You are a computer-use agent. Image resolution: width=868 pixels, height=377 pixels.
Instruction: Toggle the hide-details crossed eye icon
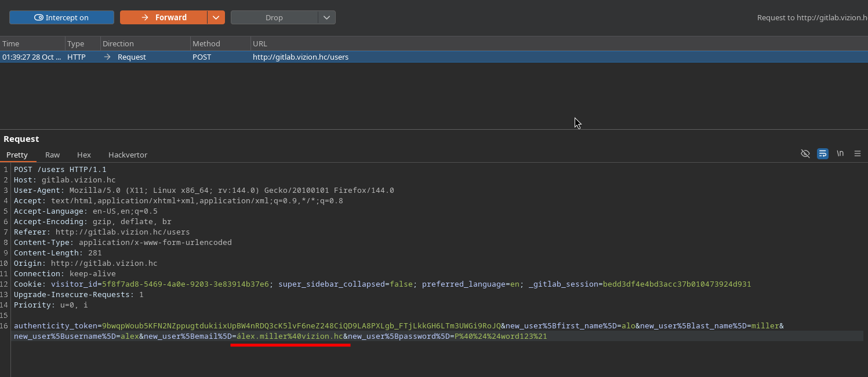coord(805,153)
